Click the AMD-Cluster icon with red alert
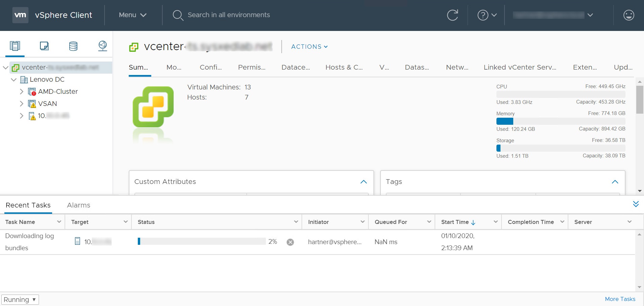644x306 pixels. pyautogui.click(x=32, y=91)
